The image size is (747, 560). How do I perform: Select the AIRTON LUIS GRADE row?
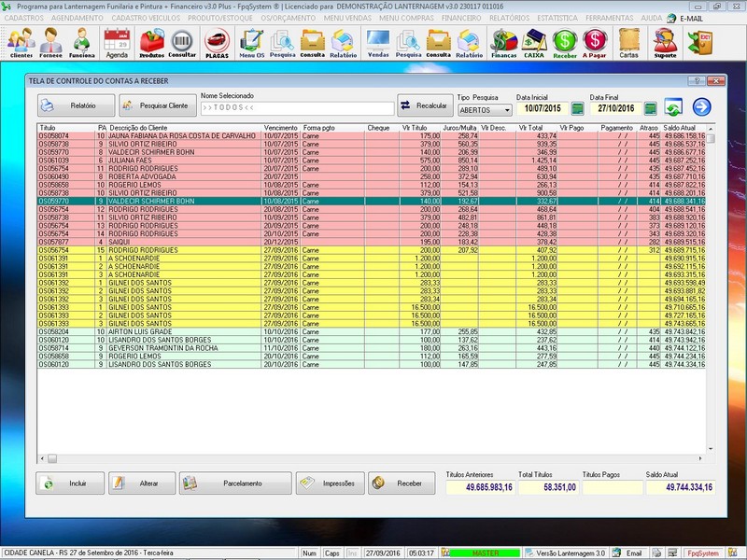(x=371, y=331)
